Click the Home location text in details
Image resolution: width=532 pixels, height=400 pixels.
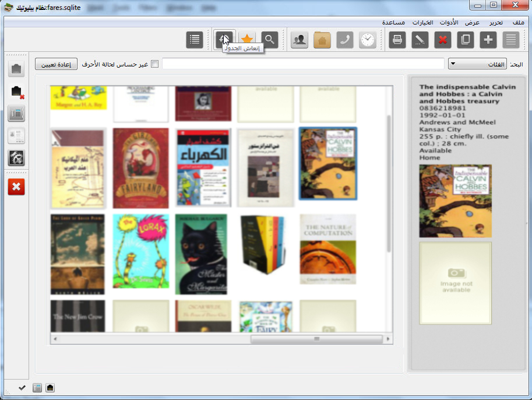click(429, 157)
